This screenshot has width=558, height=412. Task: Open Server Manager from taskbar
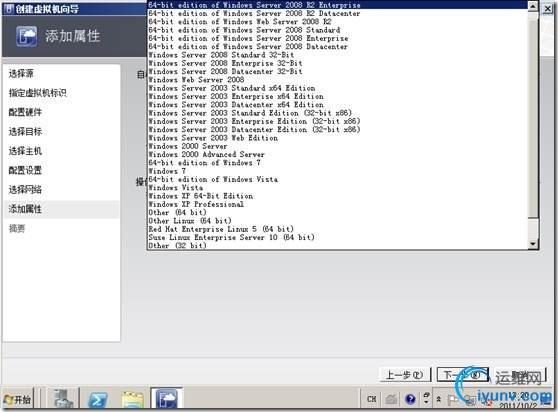pos(63,398)
